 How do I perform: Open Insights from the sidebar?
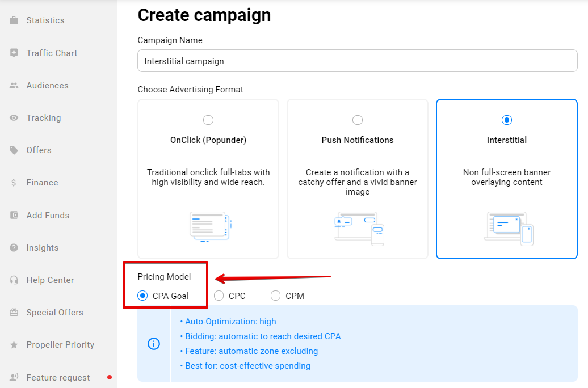[x=42, y=248]
